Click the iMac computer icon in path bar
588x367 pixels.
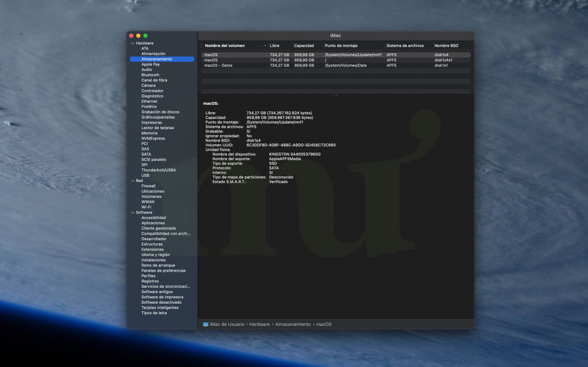tap(206, 325)
